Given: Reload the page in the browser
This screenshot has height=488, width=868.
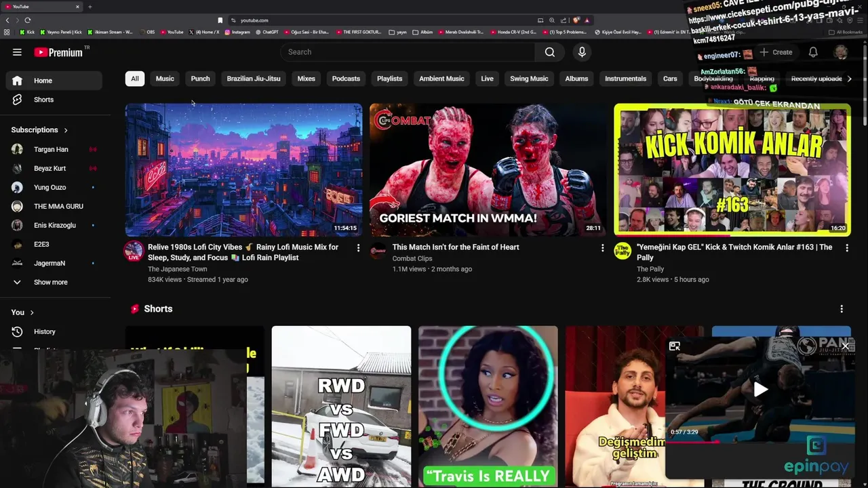Looking at the screenshot, I should [27, 20].
